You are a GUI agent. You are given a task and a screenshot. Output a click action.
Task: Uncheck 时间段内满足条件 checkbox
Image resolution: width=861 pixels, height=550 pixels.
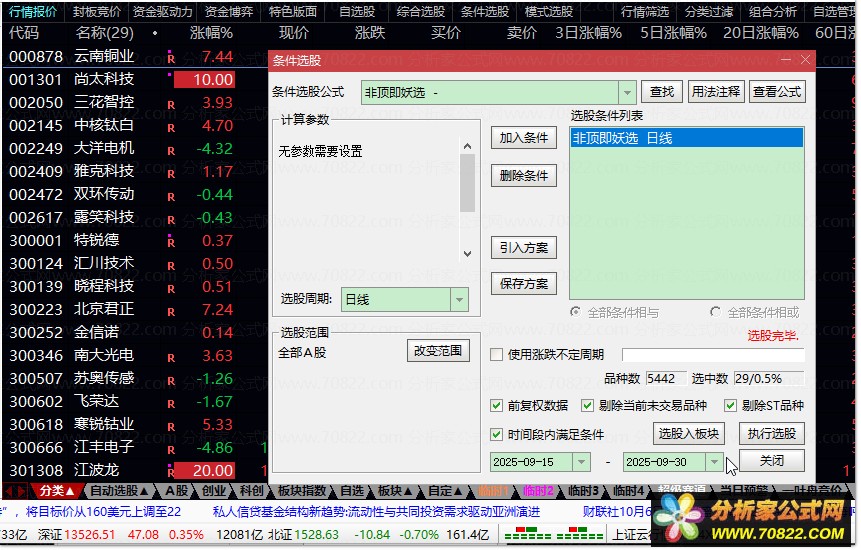(496, 435)
